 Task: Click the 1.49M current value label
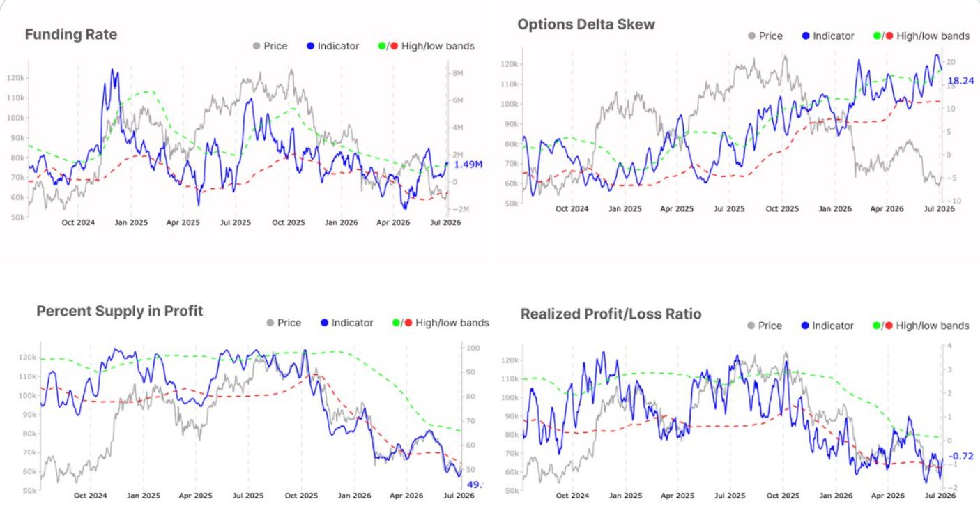coord(468,165)
